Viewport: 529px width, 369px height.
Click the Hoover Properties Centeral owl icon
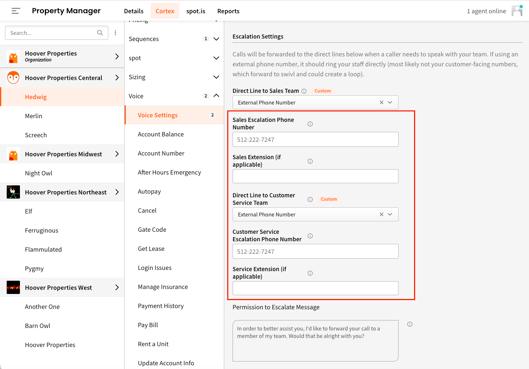tap(13, 78)
